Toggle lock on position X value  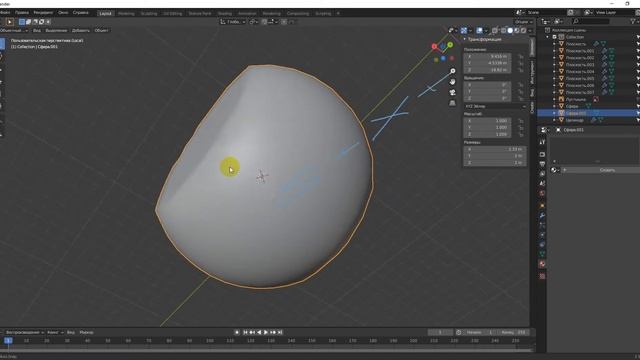tap(521, 57)
